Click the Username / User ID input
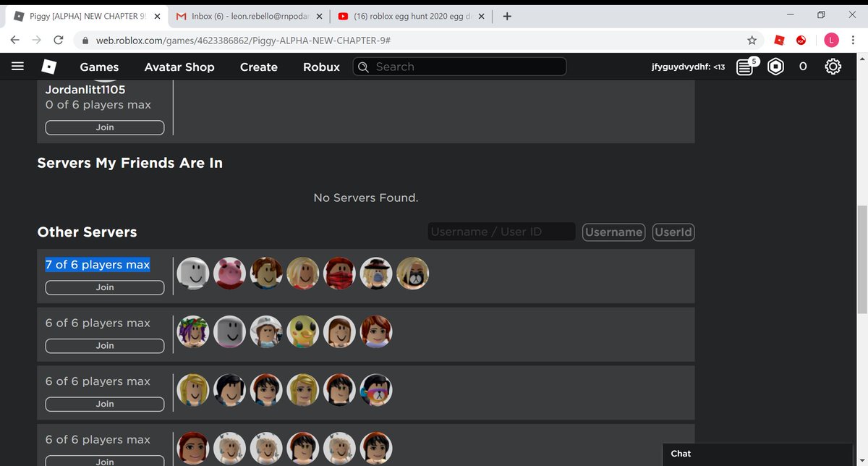 (x=501, y=232)
